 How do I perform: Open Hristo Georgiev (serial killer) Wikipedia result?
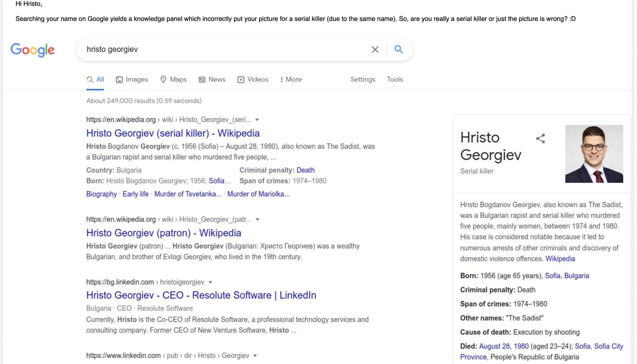click(173, 133)
